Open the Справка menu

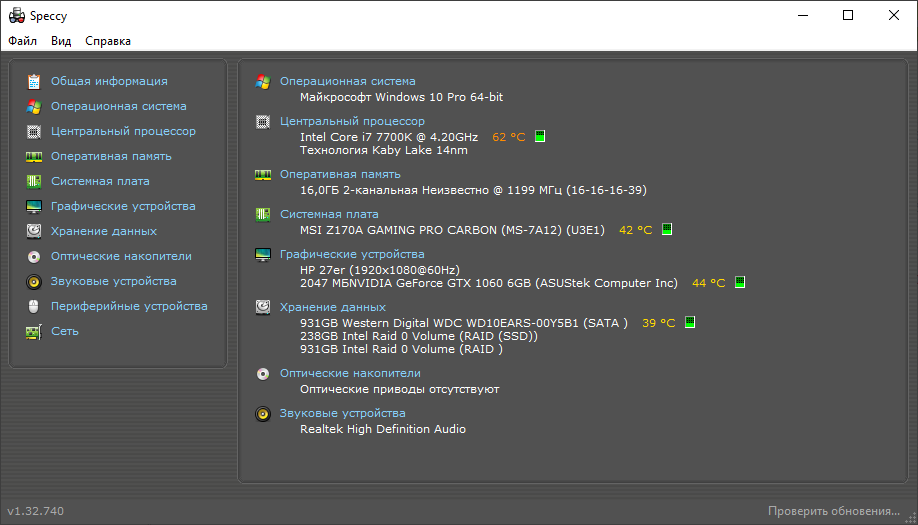coord(108,41)
